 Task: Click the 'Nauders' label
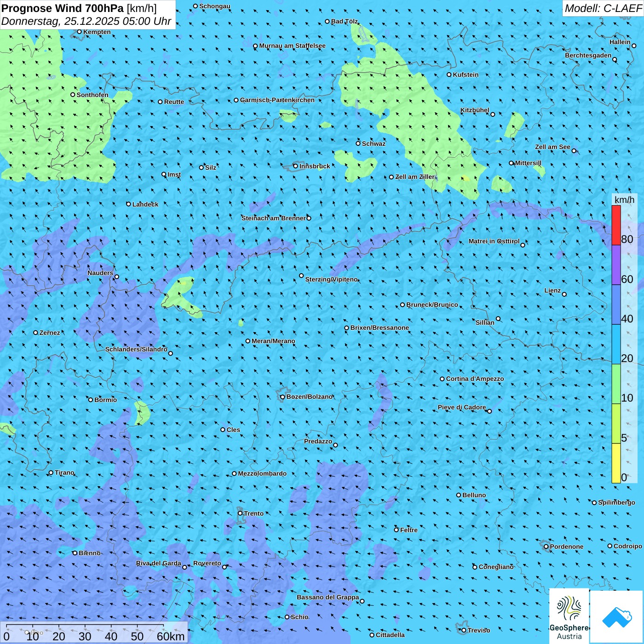(100, 273)
